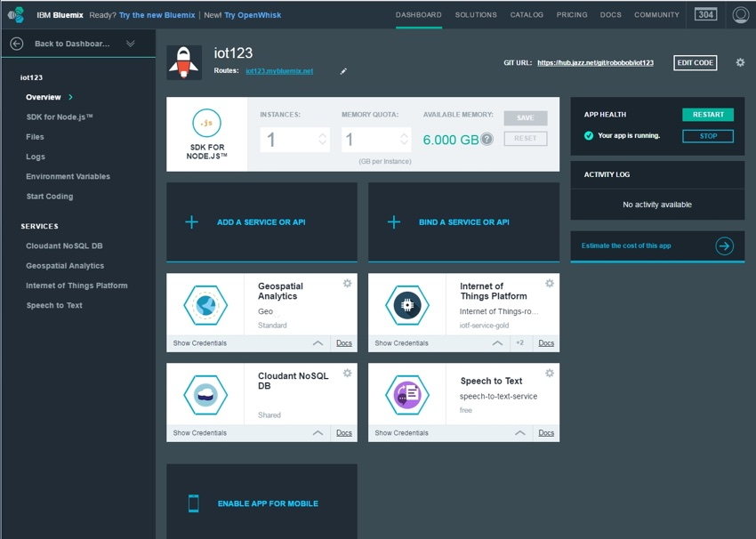Image resolution: width=756 pixels, height=539 pixels.
Task: Select Geospatial Analytics in sidebar services
Action: click(x=65, y=266)
